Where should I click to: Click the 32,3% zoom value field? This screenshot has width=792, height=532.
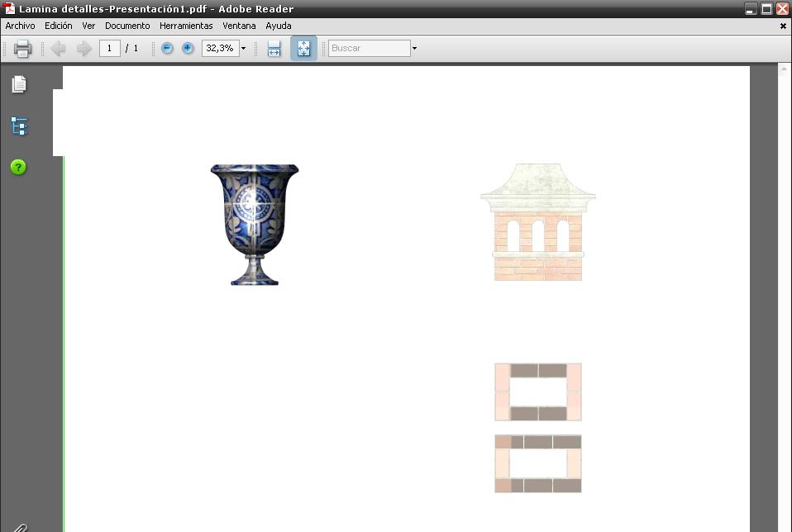[220, 49]
